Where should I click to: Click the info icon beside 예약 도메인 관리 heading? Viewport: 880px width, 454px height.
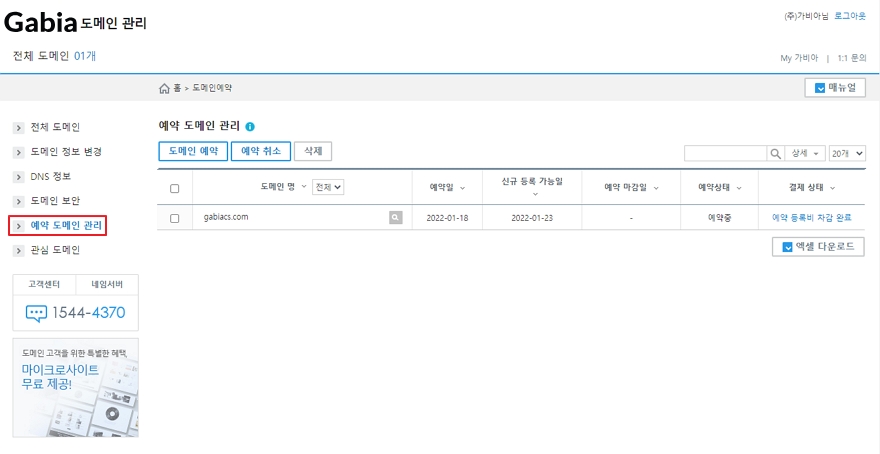click(250, 127)
